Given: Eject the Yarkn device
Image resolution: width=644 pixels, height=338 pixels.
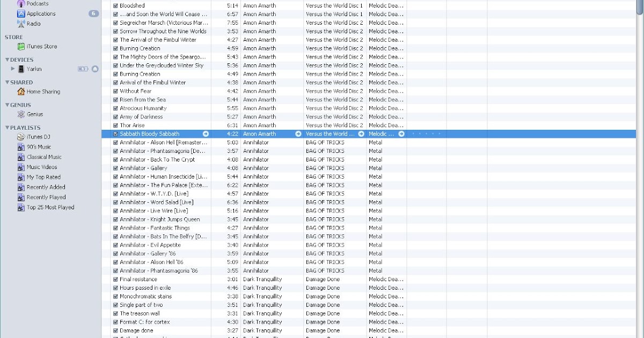Looking at the screenshot, I should 95,69.
